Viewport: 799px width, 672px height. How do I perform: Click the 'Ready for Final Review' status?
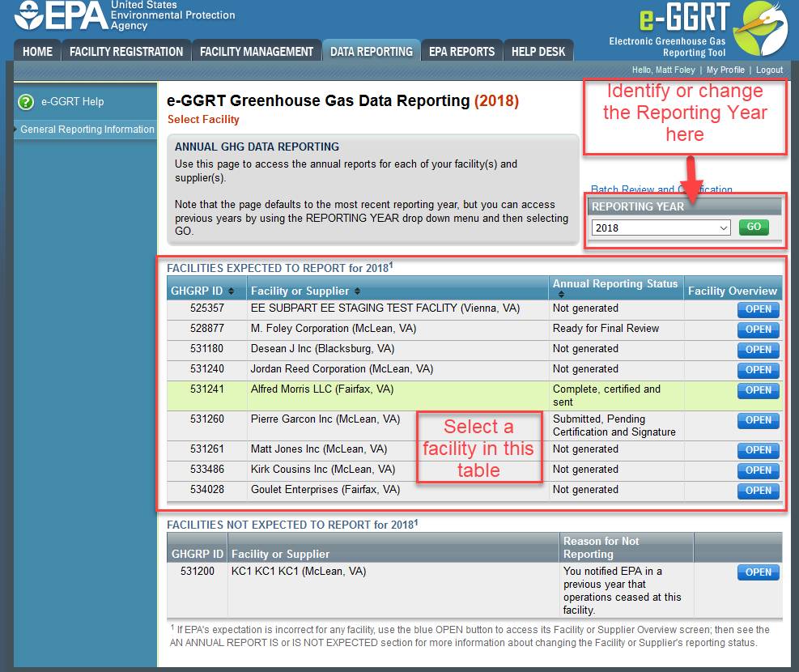point(606,329)
